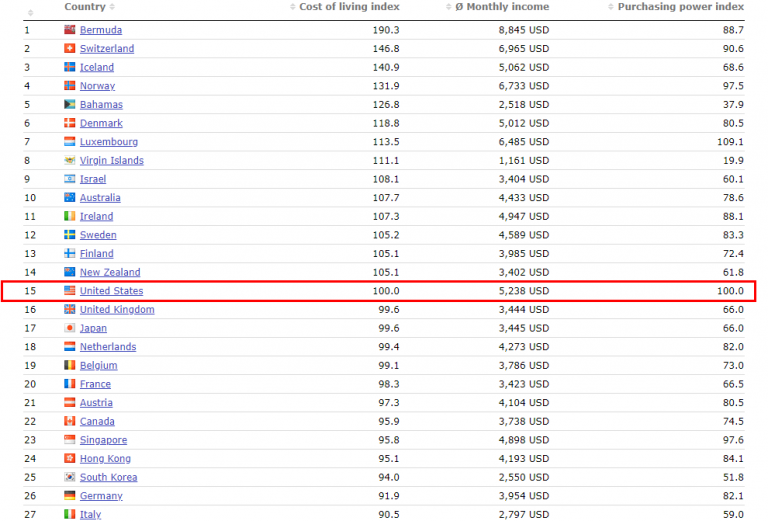Select the Netherlands country link
Image resolution: width=768 pixels, height=521 pixels.
coord(108,346)
